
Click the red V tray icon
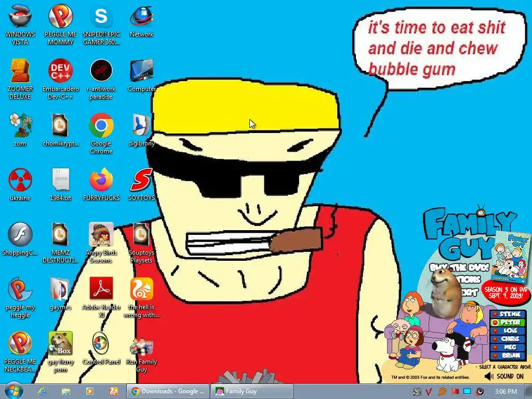click(x=429, y=392)
